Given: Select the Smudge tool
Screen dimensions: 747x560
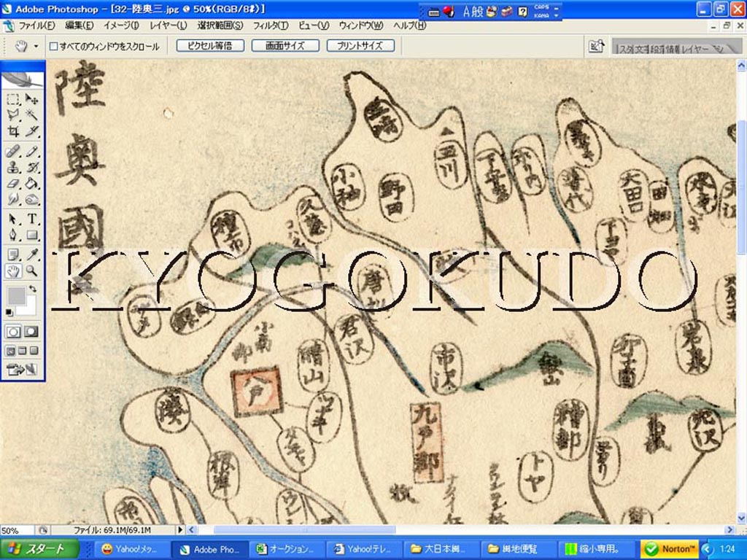Looking at the screenshot, I should (13, 199).
